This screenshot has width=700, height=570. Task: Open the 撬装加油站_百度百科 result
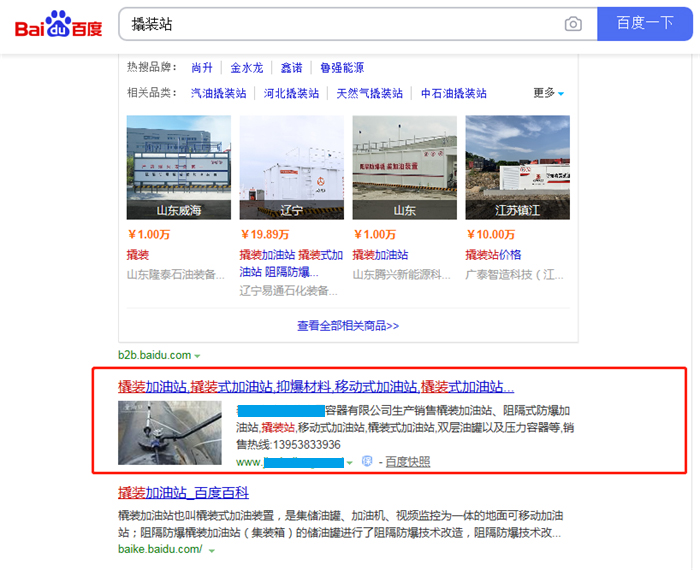pos(183,493)
